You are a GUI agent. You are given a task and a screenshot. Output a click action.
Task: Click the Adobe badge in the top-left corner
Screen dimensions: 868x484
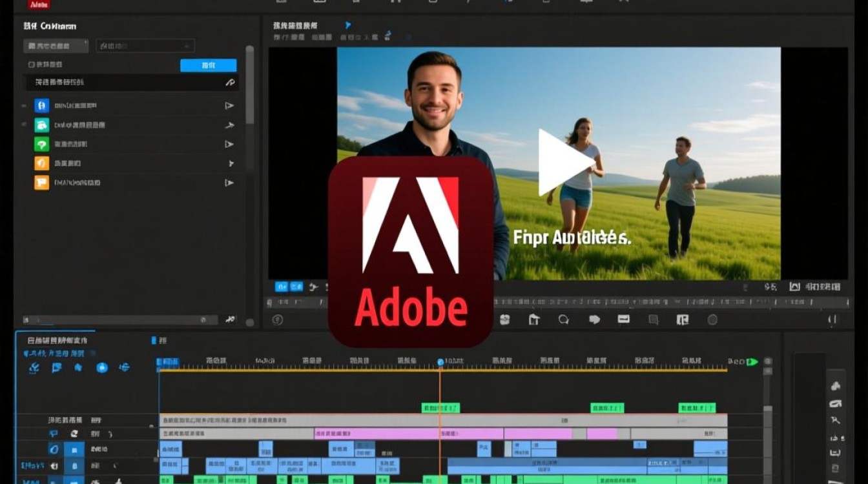39,4
